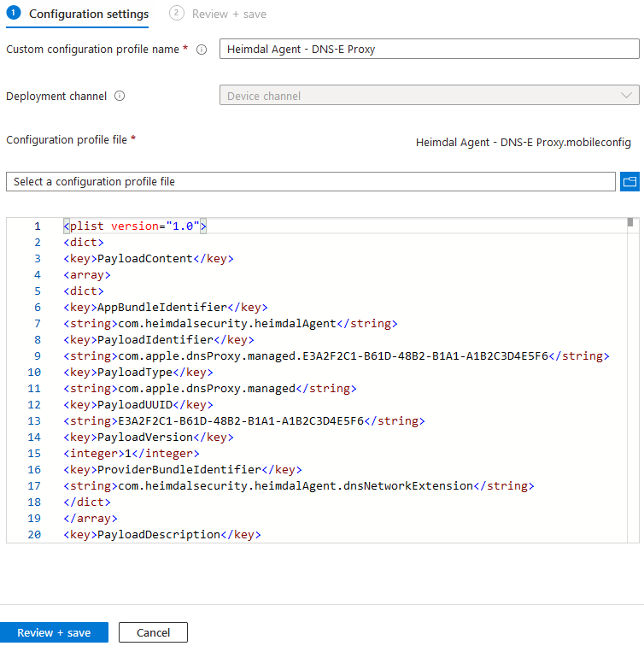
Task: Click the PayloadDescription key line
Action: point(161,535)
